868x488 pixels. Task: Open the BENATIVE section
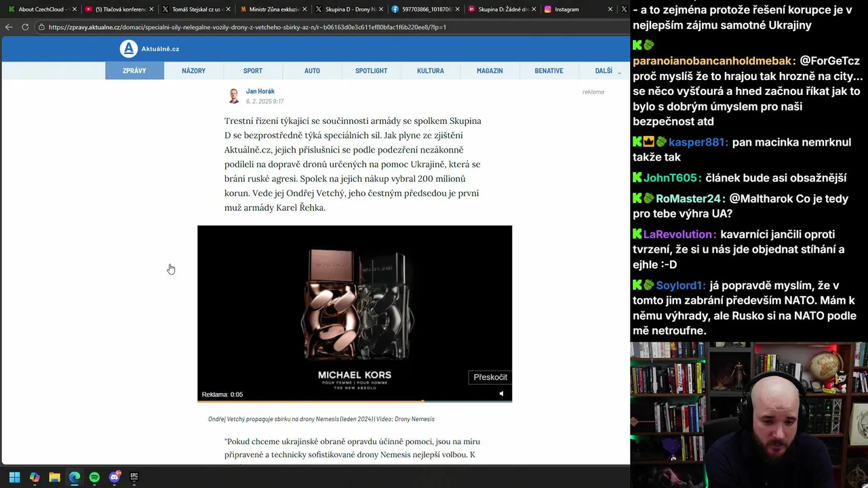[x=549, y=70]
